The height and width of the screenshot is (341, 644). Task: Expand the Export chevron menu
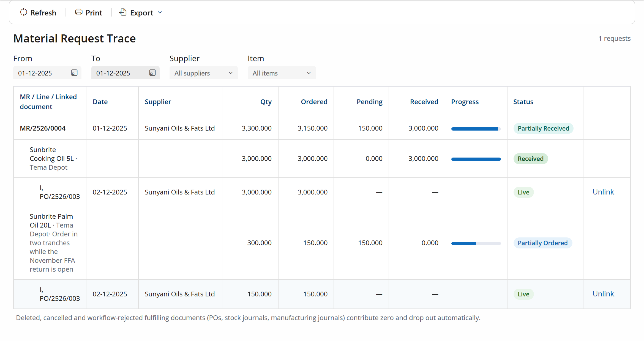click(x=160, y=13)
